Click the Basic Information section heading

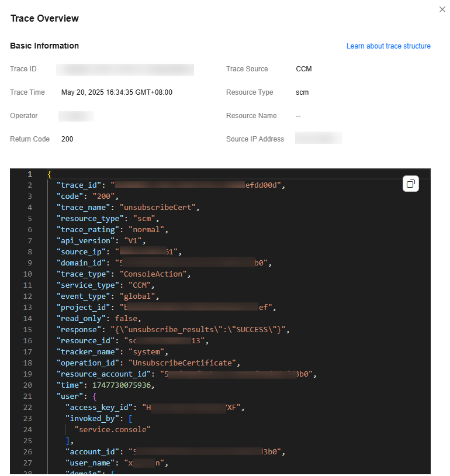click(44, 46)
